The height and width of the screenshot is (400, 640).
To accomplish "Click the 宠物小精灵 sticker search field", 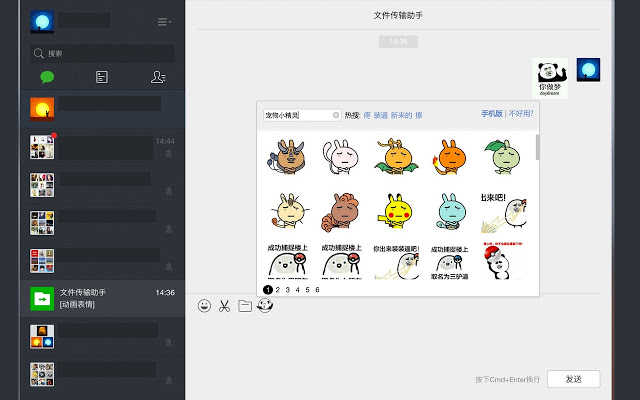I will [x=302, y=115].
